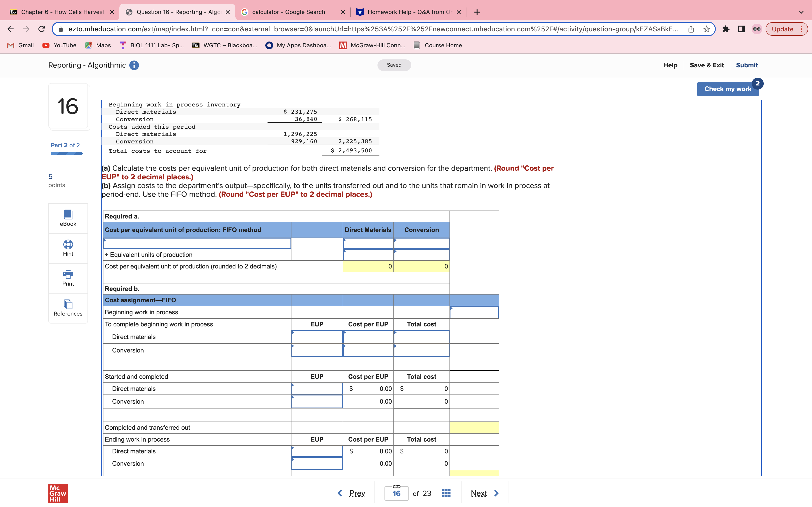Viewport: 812px width, 507px height.
Task: Open the reading mode side panel icon
Action: tap(741, 29)
